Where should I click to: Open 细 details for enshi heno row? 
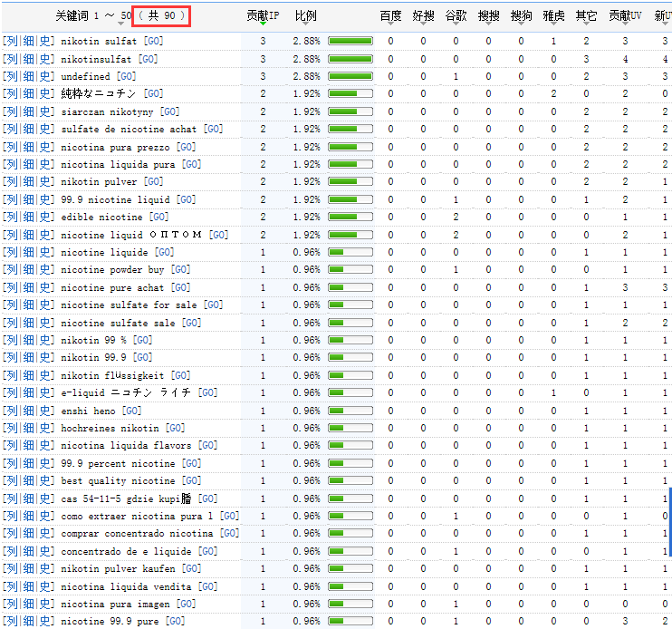29,411
